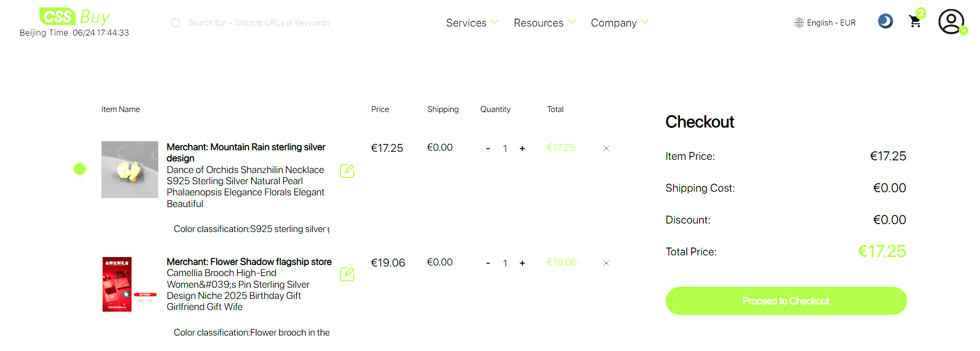
Task: Click the search bar input field
Action: (259, 23)
